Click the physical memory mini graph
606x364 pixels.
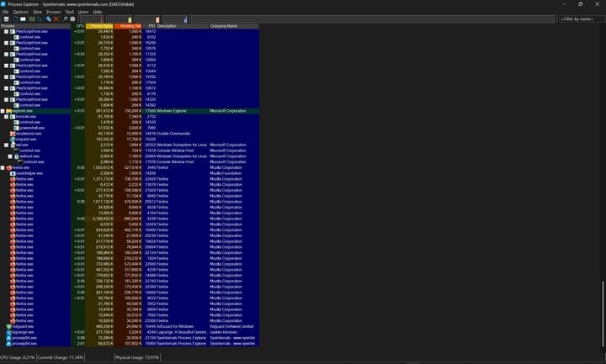(147, 18)
